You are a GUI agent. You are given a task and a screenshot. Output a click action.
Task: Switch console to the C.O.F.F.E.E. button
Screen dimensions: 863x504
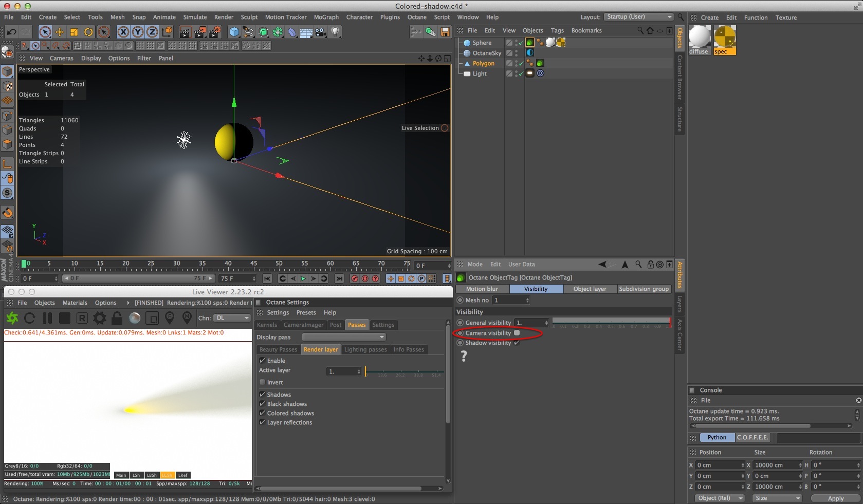point(752,437)
